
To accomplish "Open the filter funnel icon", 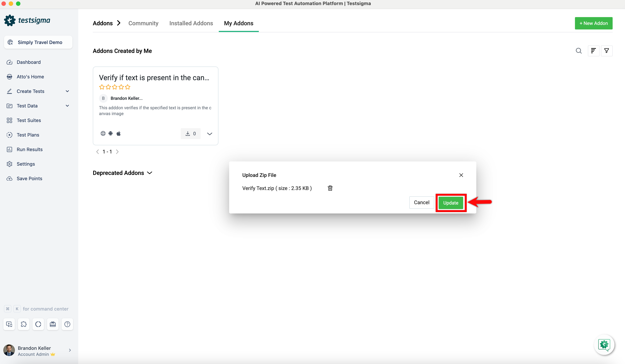I will [607, 51].
